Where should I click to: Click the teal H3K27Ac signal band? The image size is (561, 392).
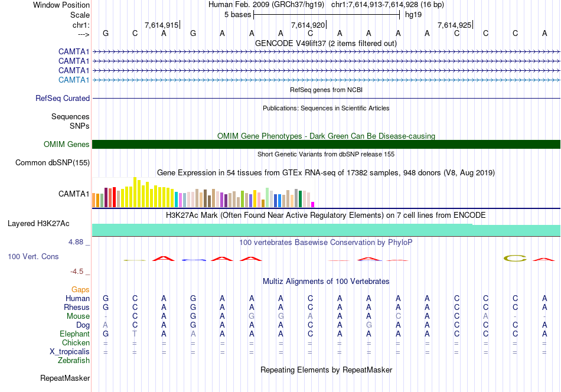[x=326, y=230]
